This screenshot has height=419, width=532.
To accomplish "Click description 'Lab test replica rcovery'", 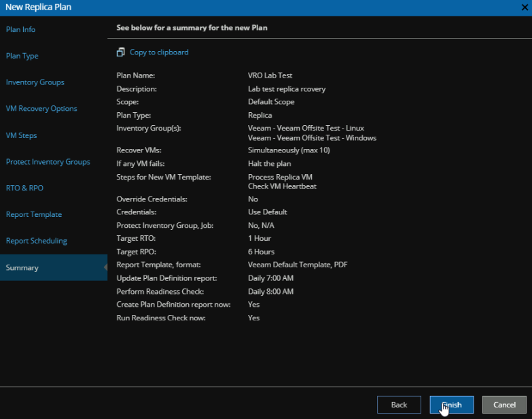I will point(287,89).
